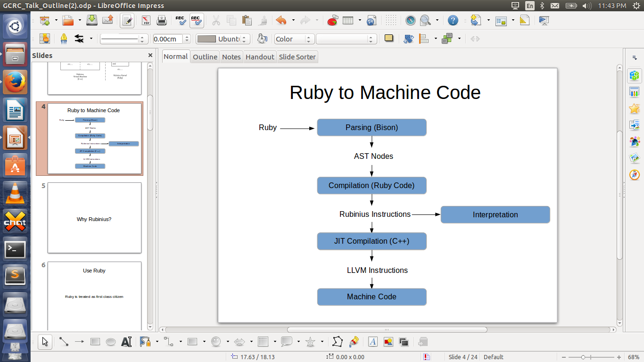This screenshot has width=644, height=362.
Task: Click the line color swatch
Action: pyautogui.click(x=206, y=39)
